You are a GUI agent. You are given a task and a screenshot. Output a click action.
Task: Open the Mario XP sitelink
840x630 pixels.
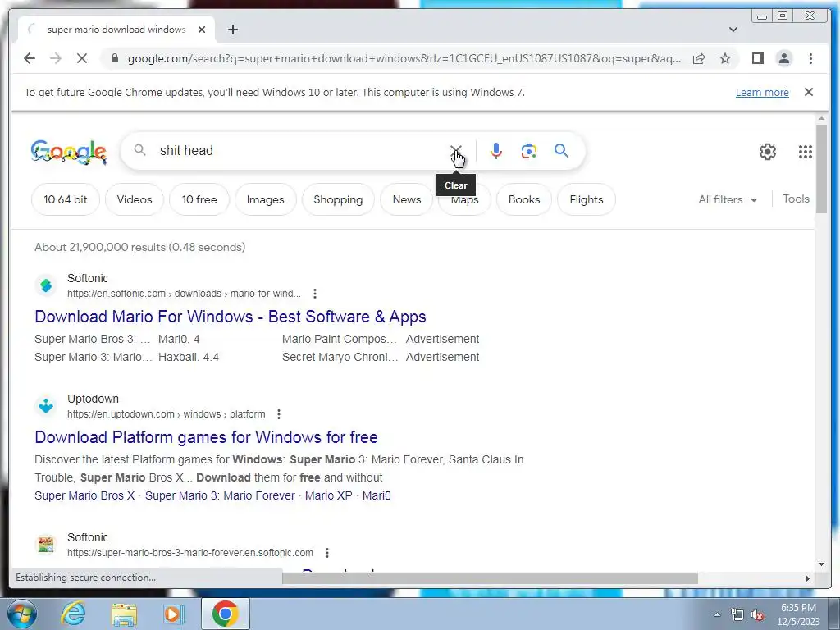tap(328, 495)
